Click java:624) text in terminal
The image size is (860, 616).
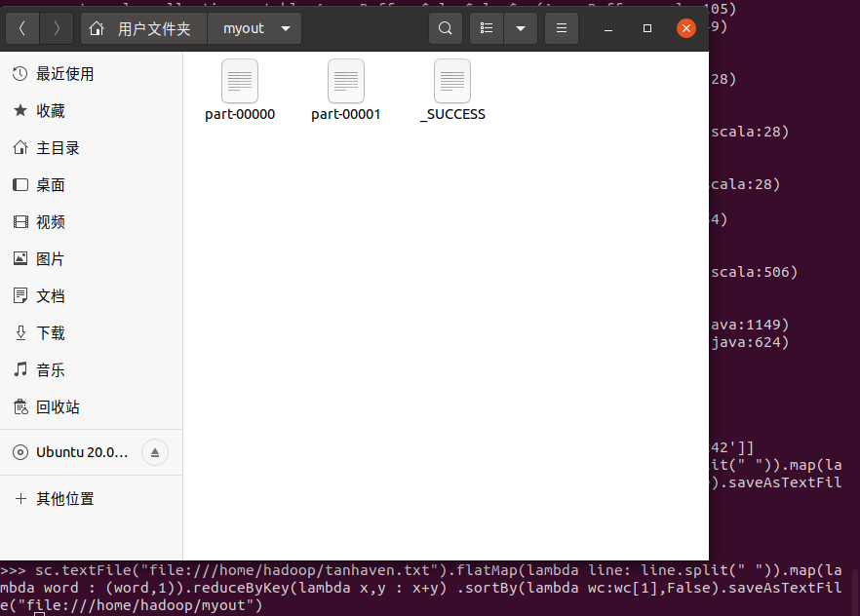click(750, 342)
